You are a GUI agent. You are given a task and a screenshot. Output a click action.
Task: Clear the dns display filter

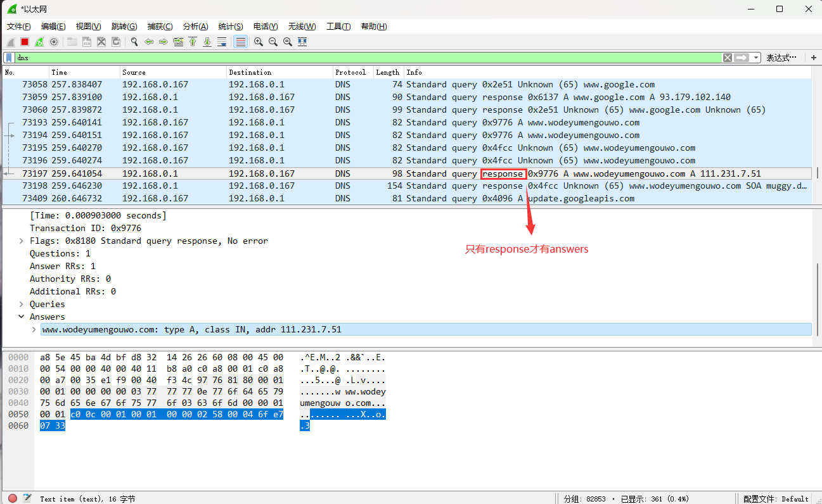point(728,58)
